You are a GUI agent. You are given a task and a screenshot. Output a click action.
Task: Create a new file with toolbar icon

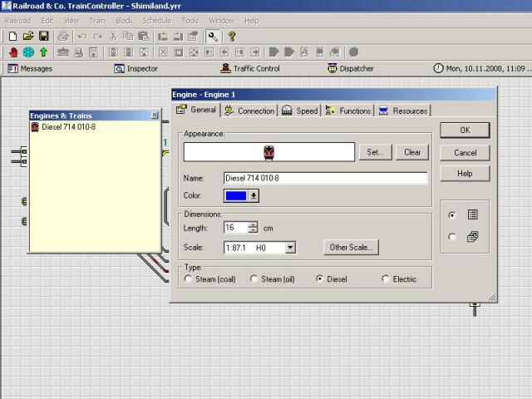[x=13, y=37]
